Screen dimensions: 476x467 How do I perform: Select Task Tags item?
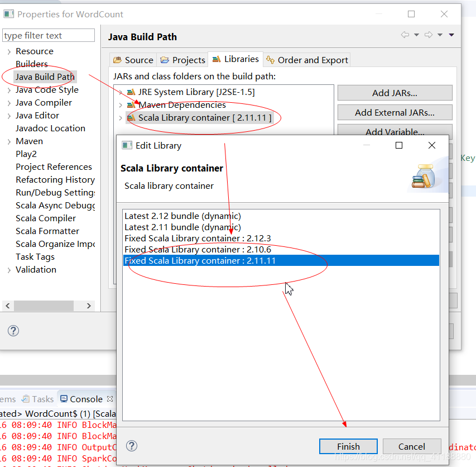click(35, 257)
